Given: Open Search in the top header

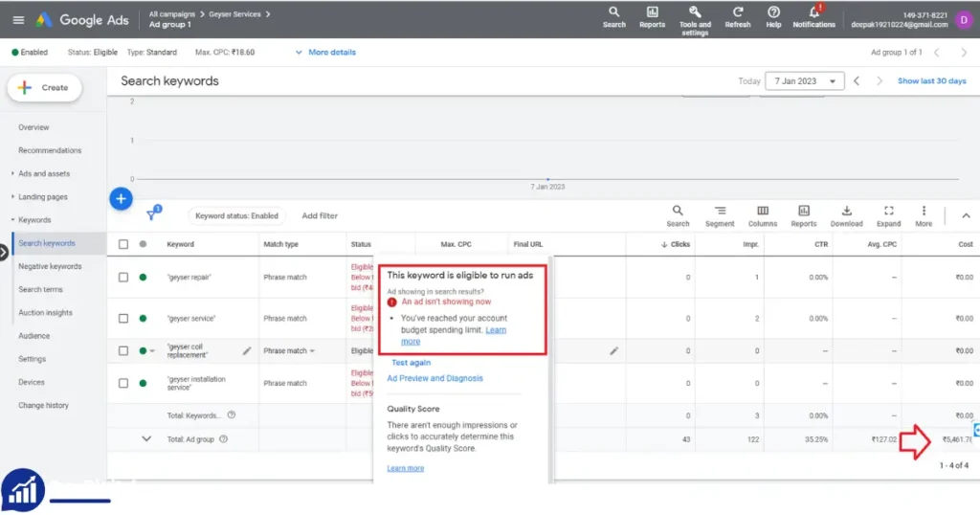Looking at the screenshot, I should [x=613, y=17].
